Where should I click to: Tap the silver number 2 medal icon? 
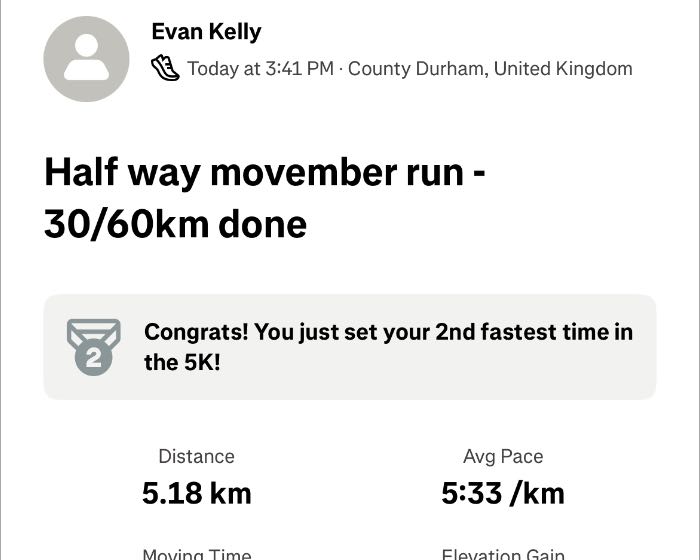[93, 347]
